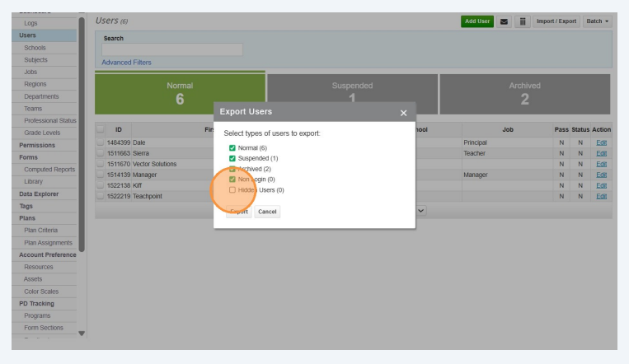Viewport: 629px width, 364px height.
Task: Open Plan Criteria in the sidebar
Action: (x=41, y=231)
